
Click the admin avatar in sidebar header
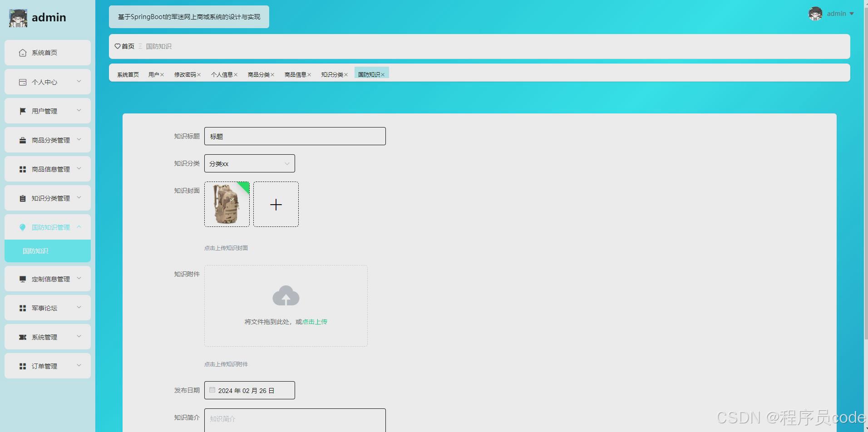[18, 18]
